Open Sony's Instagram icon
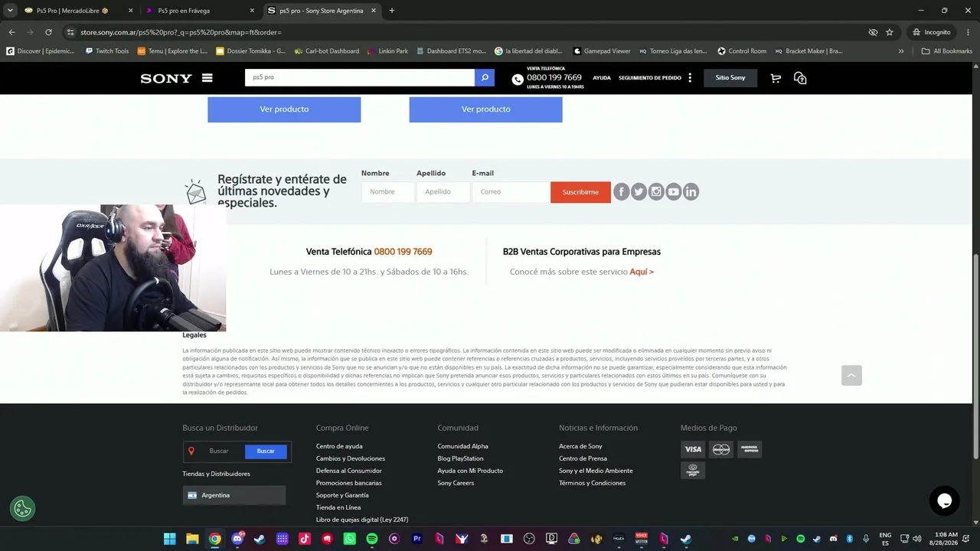This screenshot has width=980, height=551. [x=656, y=192]
